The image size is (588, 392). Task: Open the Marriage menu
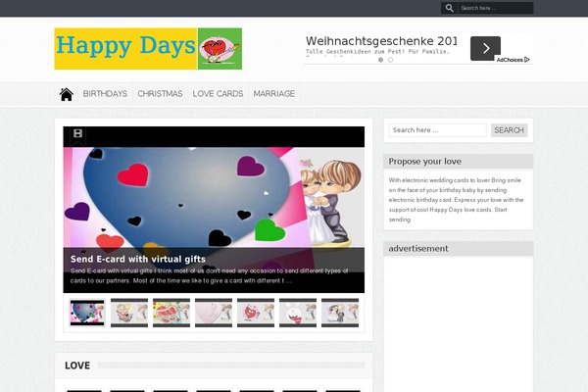pos(274,94)
